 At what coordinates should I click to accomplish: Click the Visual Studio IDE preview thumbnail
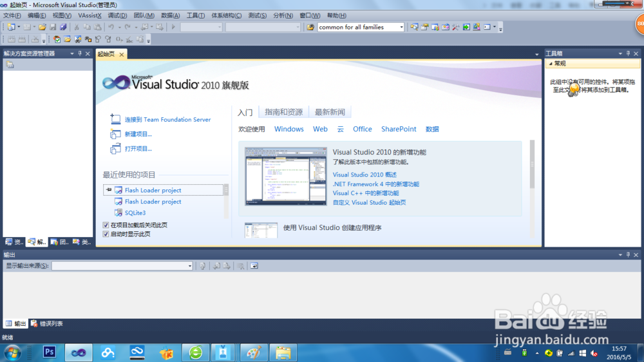point(286,176)
